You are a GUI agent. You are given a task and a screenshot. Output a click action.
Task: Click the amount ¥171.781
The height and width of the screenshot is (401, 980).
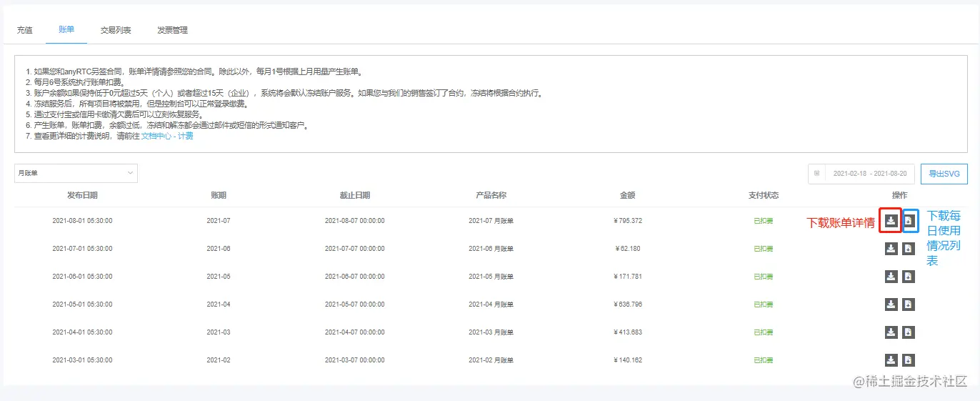(x=628, y=277)
